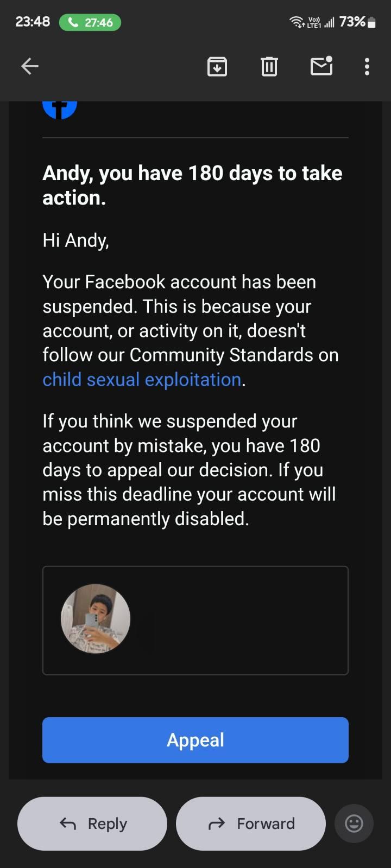Open the child sexual exploitation link
The height and width of the screenshot is (868, 391).
point(142,380)
